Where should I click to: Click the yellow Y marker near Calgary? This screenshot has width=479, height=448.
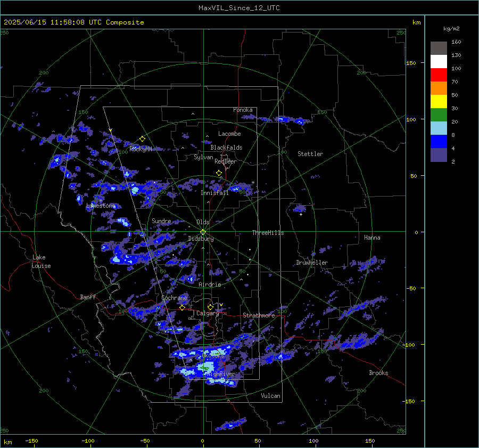coord(221,305)
